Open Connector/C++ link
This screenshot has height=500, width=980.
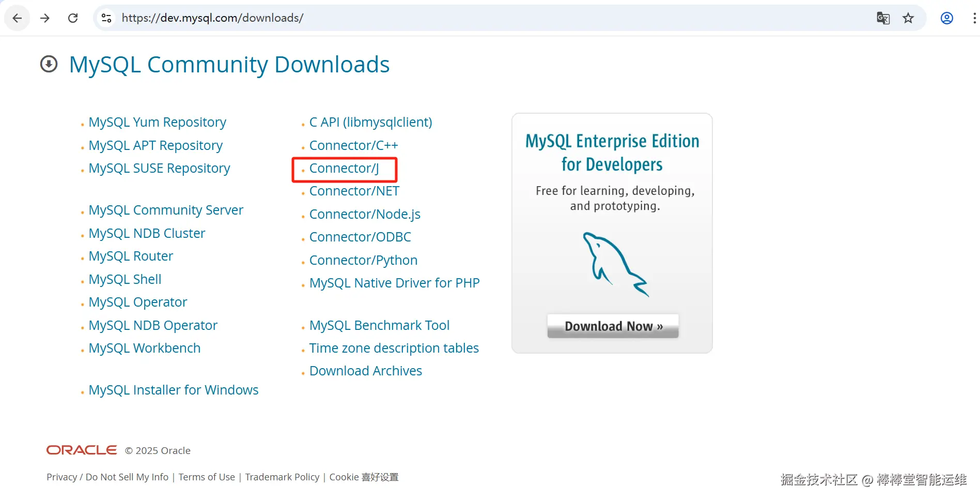pyautogui.click(x=353, y=145)
